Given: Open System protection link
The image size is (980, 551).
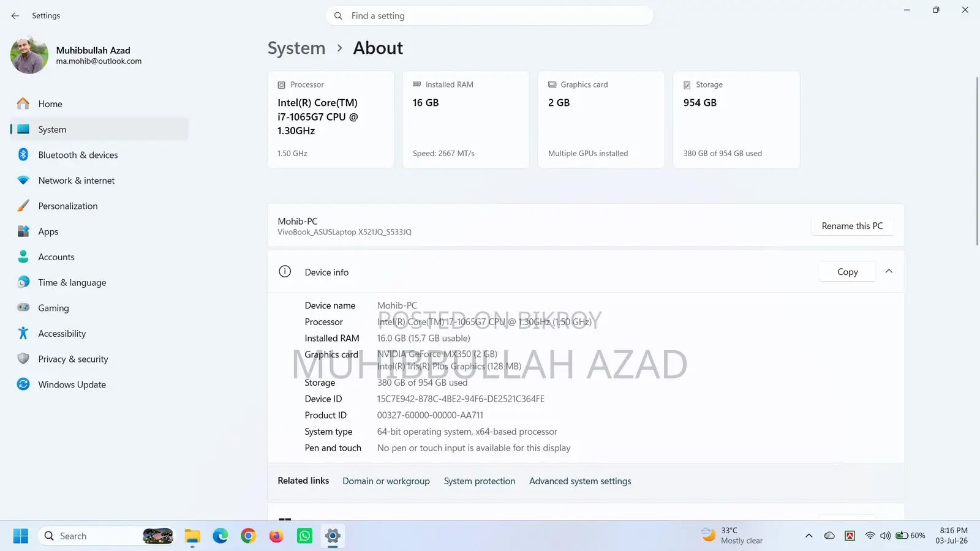Looking at the screenshot, I should [480, 481].
